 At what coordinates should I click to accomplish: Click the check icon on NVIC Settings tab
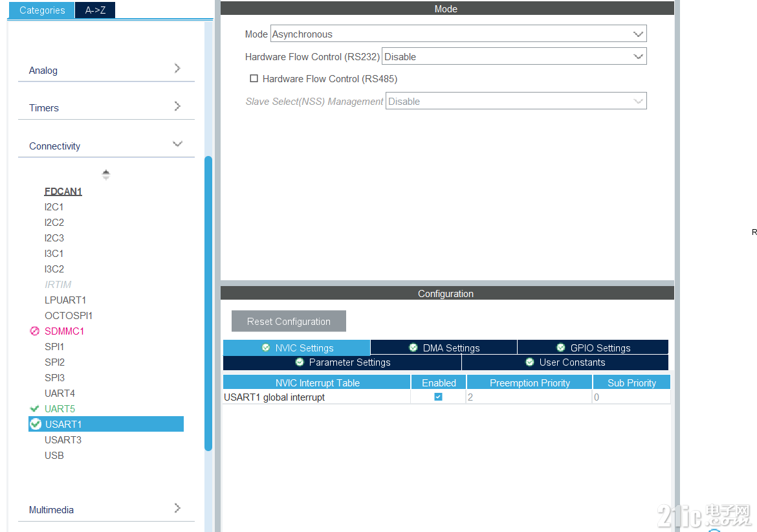(x=265, y=348)
